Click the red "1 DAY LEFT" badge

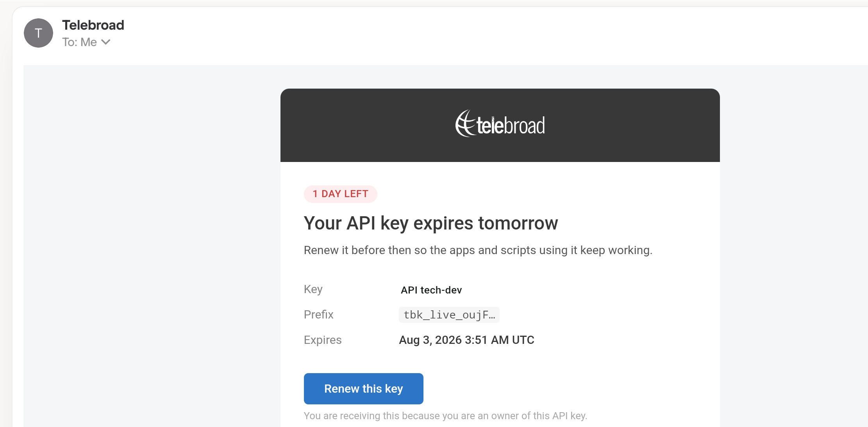click(340, 194)
